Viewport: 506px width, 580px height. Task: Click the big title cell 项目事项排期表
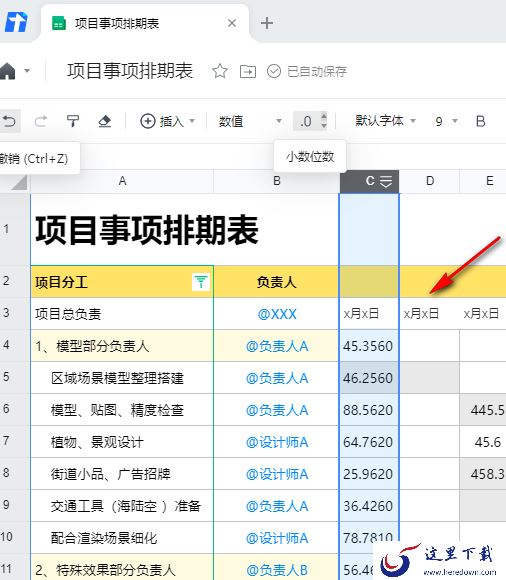(146, 230)
